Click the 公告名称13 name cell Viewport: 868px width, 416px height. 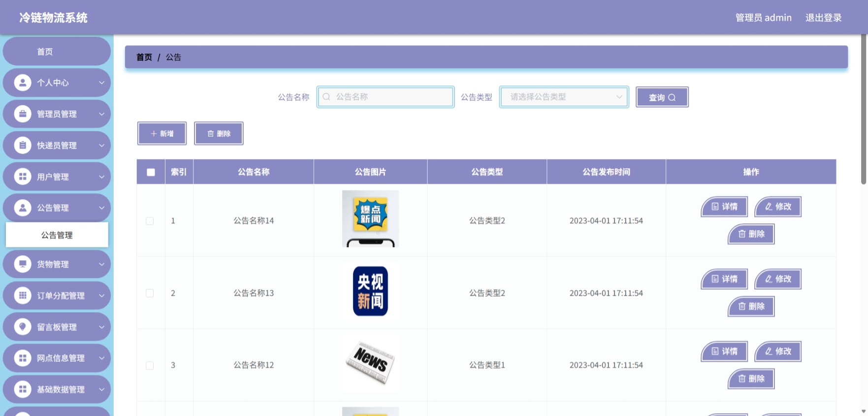[254, 293]
